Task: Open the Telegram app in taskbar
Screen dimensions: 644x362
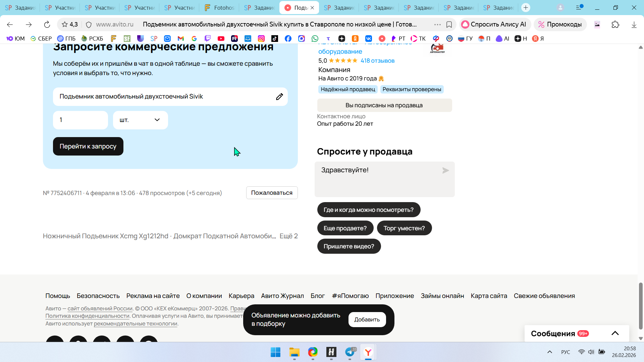Action: [x=350, y=352]
